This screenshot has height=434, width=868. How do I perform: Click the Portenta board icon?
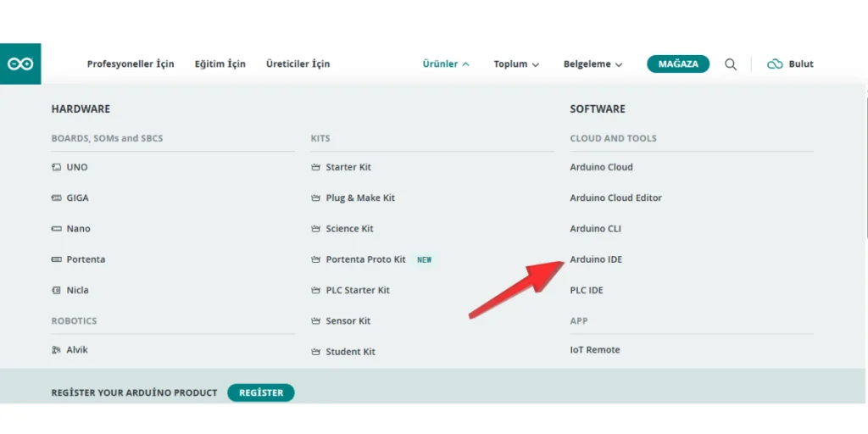click(57, 259)
